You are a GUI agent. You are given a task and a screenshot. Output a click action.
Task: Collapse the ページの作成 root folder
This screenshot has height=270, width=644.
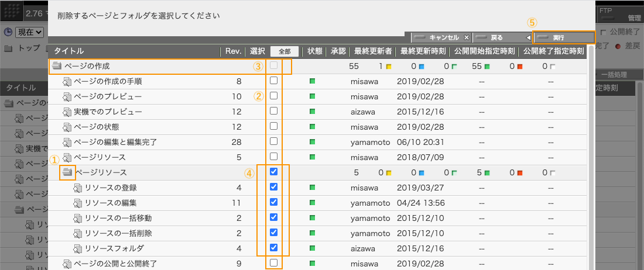56,67
